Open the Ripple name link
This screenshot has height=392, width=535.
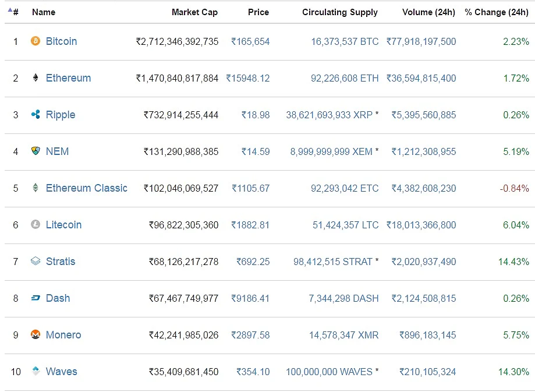61,115
